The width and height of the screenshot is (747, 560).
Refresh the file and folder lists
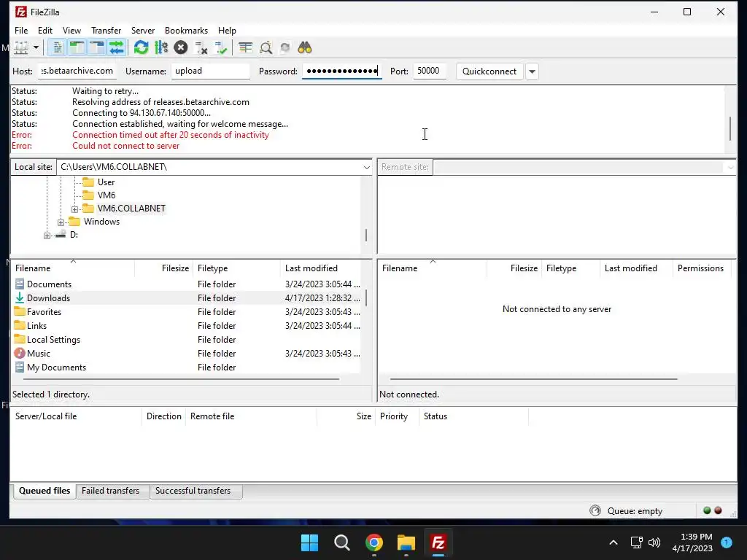(141, 47)
